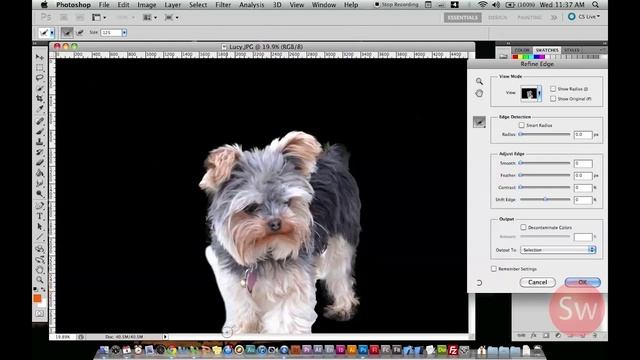Screen dimensions: 640x360
Task: Select the Rectangular Marquee tool
Action: [x=40, y=68]
